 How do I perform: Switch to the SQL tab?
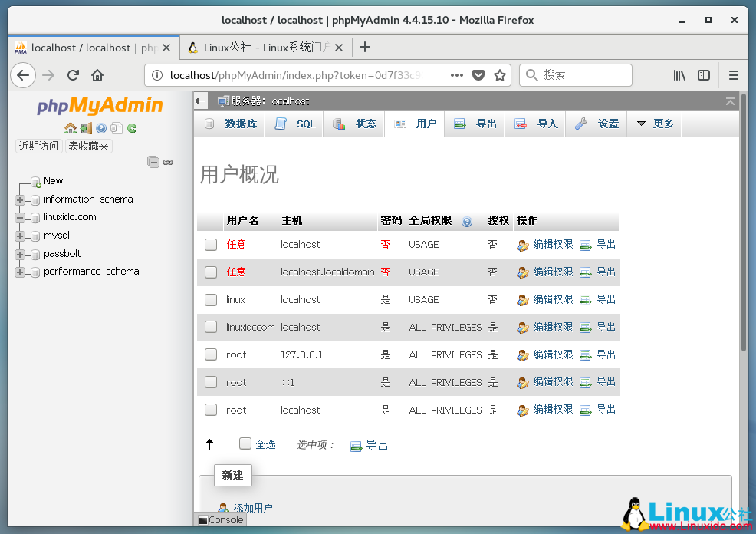(x=296, y=124)
